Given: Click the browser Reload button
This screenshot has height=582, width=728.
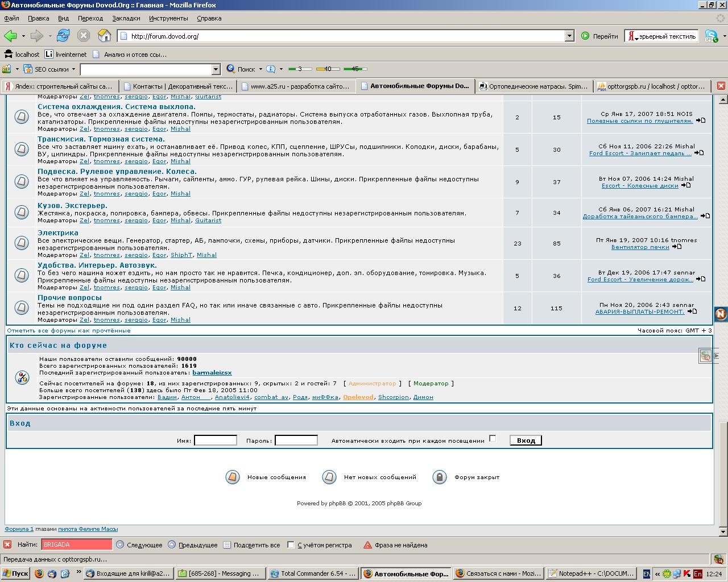Looking at the screenshot, I should [63, 36].
